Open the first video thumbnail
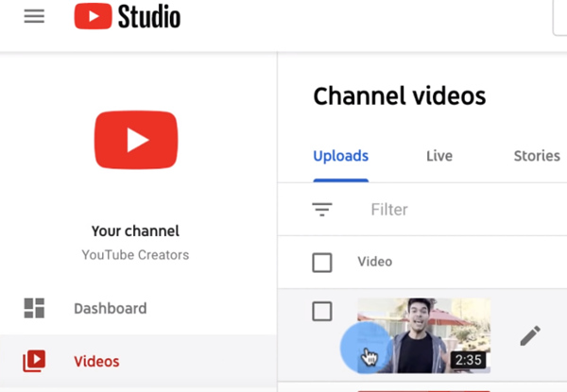 tap(425, 326)
